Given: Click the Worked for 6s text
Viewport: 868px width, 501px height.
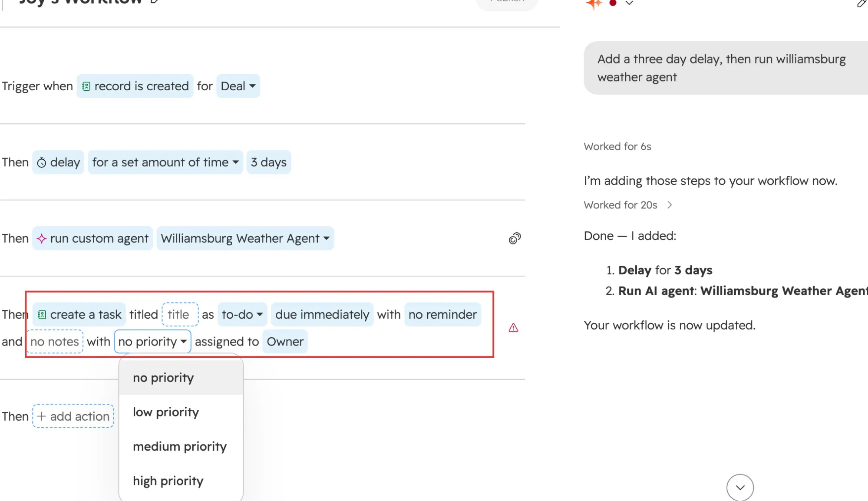Looking at the screenshot, I should [617, 147].
